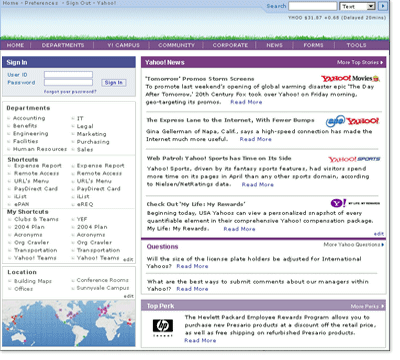Open the NEWS navigation tab

pos(274,45)
